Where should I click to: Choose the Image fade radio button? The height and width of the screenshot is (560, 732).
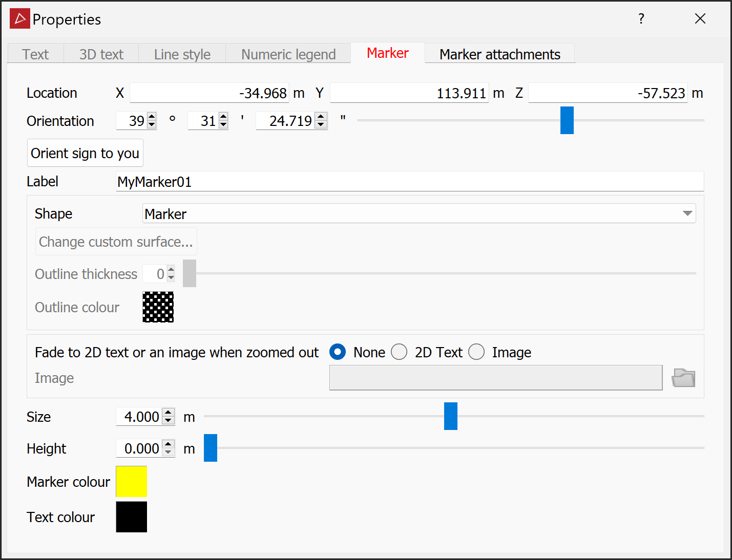click(476, 352)
